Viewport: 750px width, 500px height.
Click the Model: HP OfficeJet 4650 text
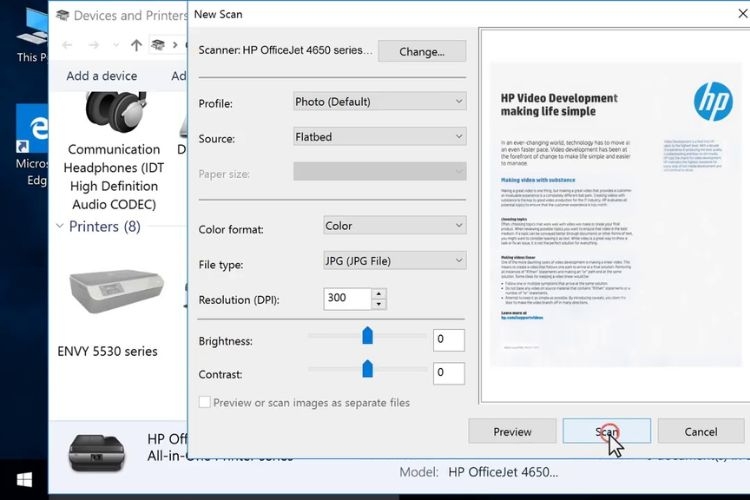click(479, 472)
